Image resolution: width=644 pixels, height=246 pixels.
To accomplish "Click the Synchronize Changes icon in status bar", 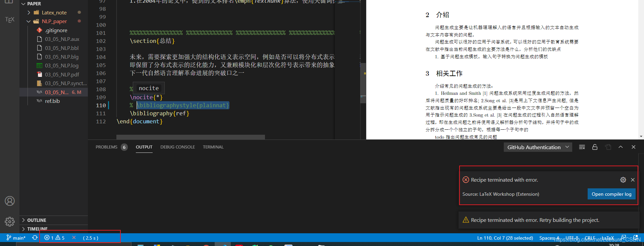I will click(35, 238).
